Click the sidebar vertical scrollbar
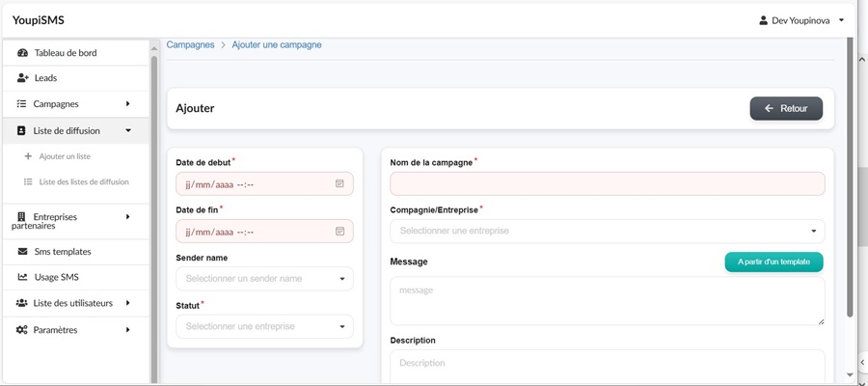This screenshot has width=868, height=386. 153,219
